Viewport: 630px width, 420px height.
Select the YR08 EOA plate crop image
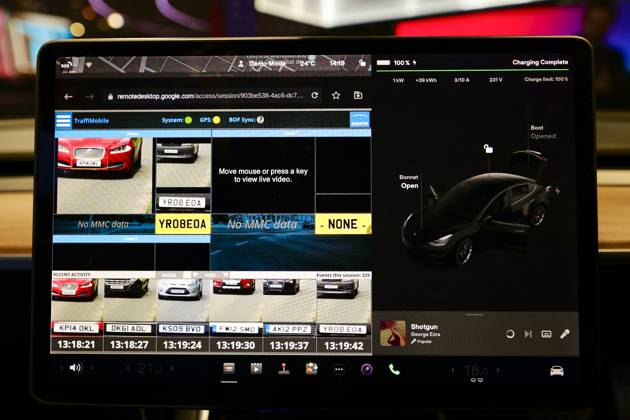[x=182, y=202]
